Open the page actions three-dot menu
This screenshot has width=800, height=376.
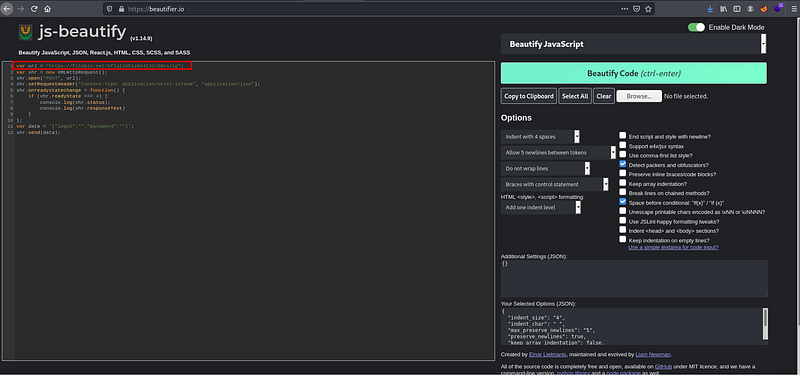(625, 9)
